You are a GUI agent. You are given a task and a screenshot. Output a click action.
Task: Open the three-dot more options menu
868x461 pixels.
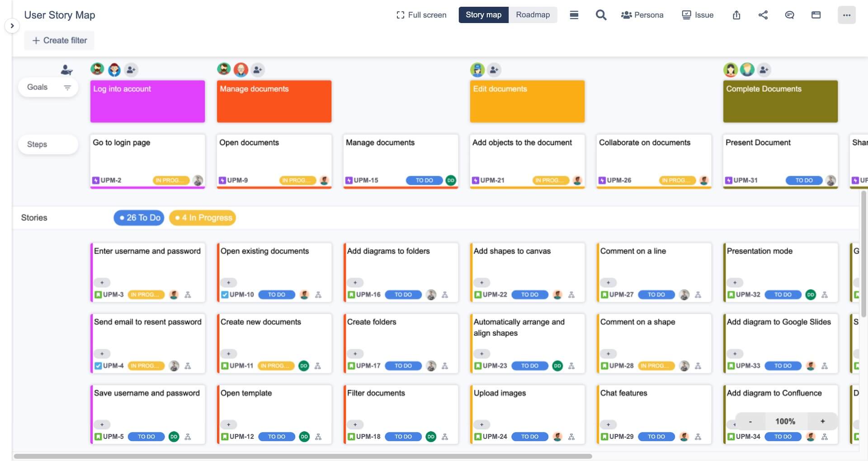(x=847, y=15)
